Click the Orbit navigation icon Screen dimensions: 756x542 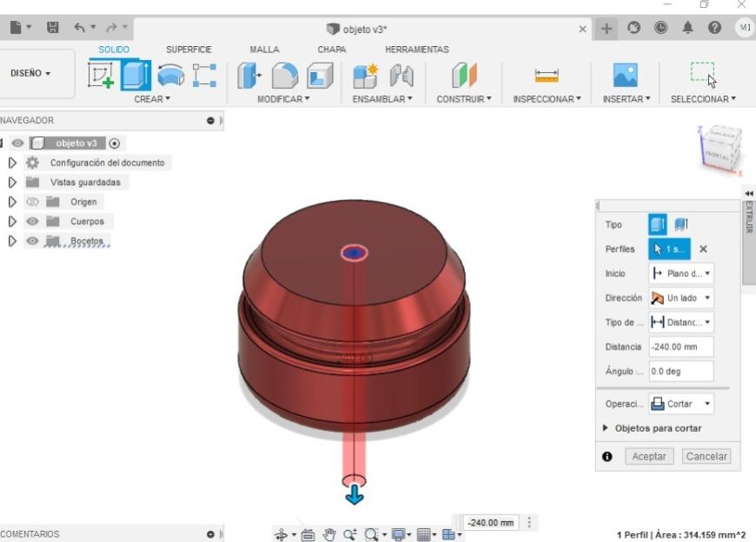[x=281, y=534]
